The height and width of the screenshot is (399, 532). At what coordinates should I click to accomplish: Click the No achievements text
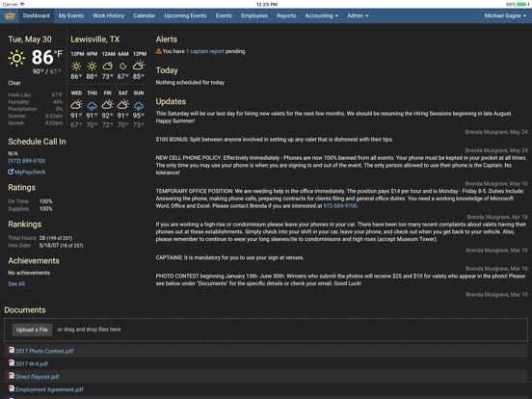[29, 273]
